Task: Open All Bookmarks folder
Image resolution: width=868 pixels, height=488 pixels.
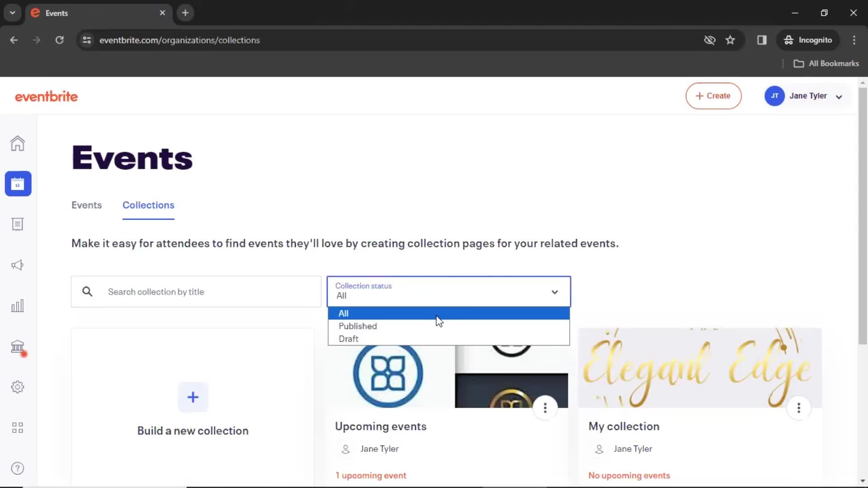Action: 826,64
